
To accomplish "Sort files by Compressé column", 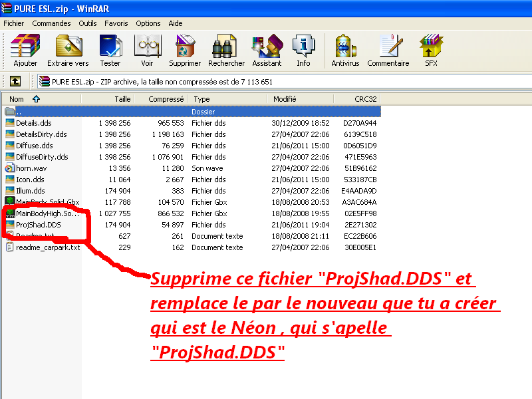I will click(x=162, y=99).
